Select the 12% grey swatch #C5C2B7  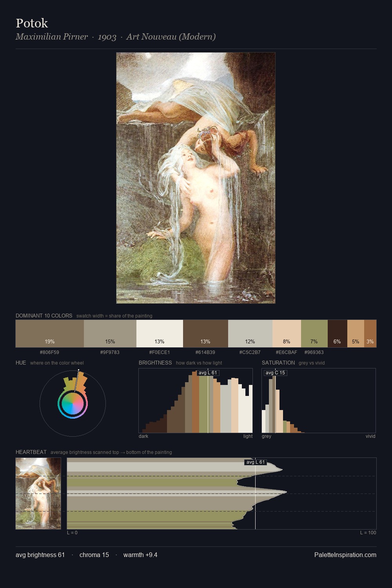coord(250,334)
